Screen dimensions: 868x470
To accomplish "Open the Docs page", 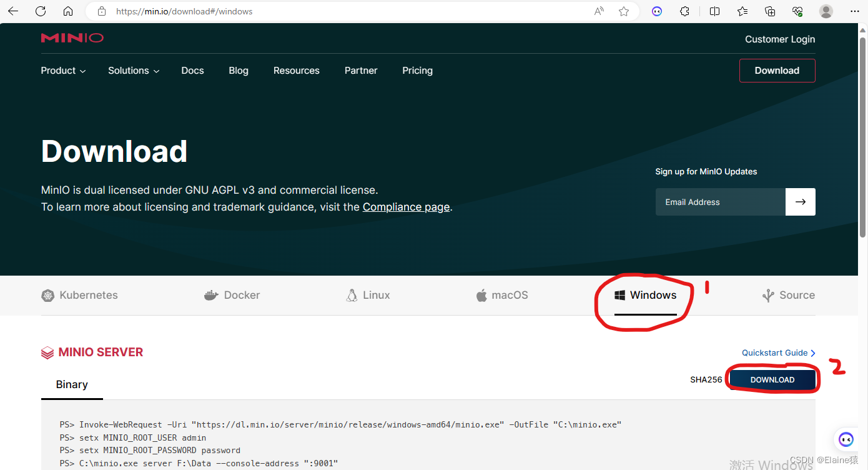I will point(192,71).
